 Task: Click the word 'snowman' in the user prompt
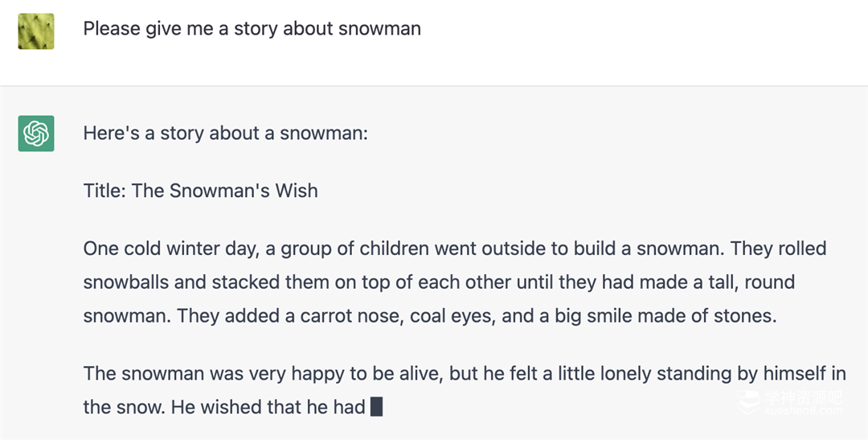click(x=379, y=29)
